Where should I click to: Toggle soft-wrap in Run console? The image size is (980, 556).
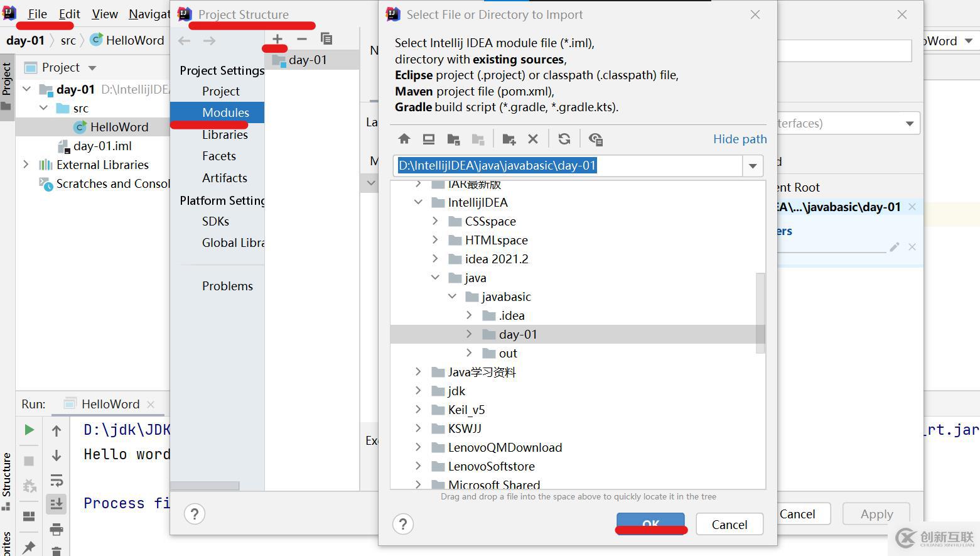tap(57, 481)
